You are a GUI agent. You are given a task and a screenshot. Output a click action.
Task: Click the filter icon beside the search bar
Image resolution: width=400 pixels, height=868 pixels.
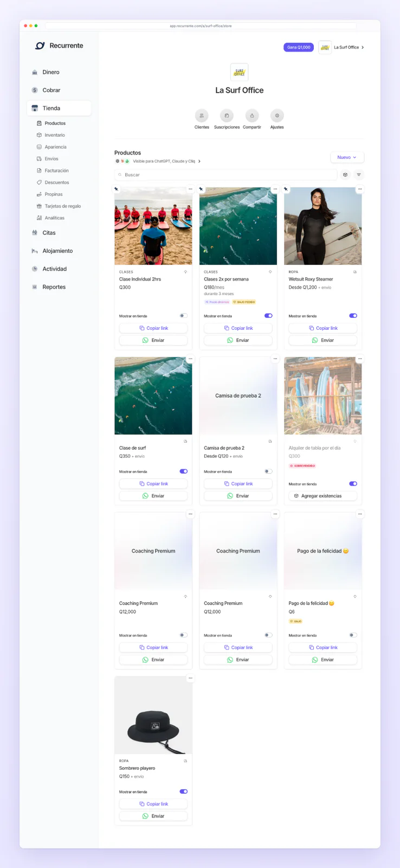tap(359, 175)
